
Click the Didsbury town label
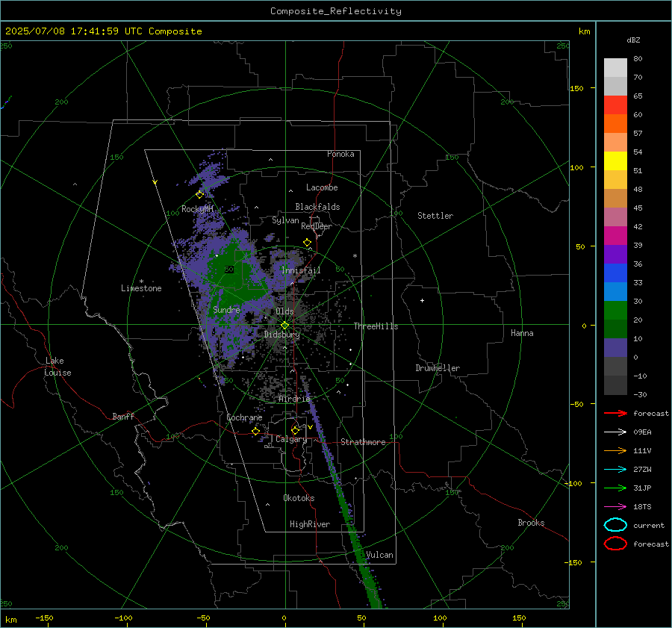(x=281, y=335)
